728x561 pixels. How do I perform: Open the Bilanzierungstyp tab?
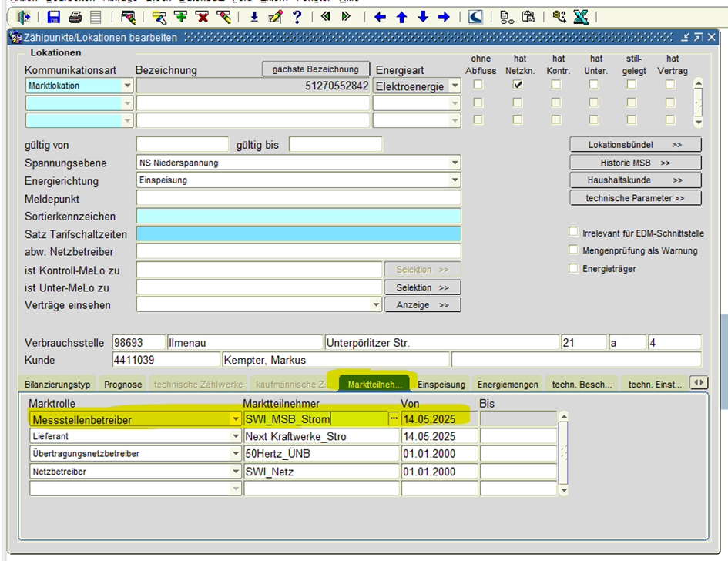tap(58, 384)
